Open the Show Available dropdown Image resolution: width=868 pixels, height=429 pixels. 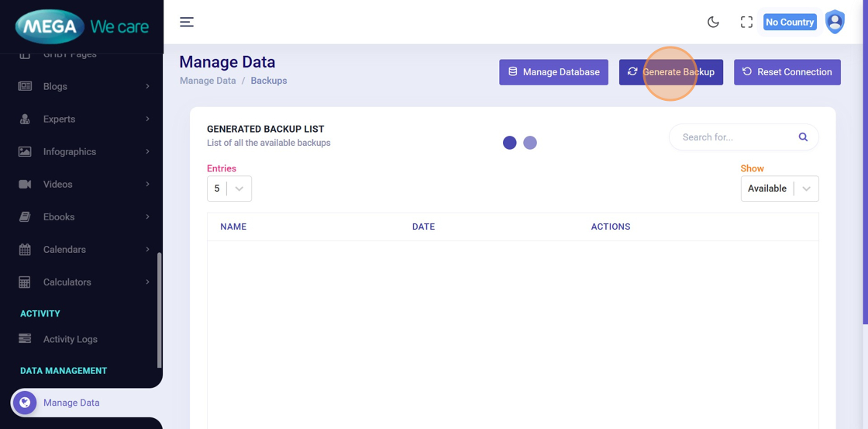(x=779, y=189)
